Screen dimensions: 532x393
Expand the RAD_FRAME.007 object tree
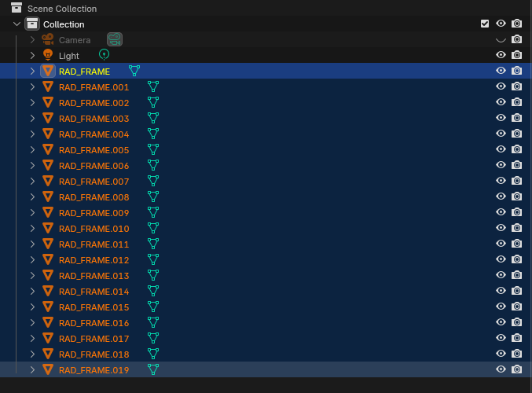point(32,181)
